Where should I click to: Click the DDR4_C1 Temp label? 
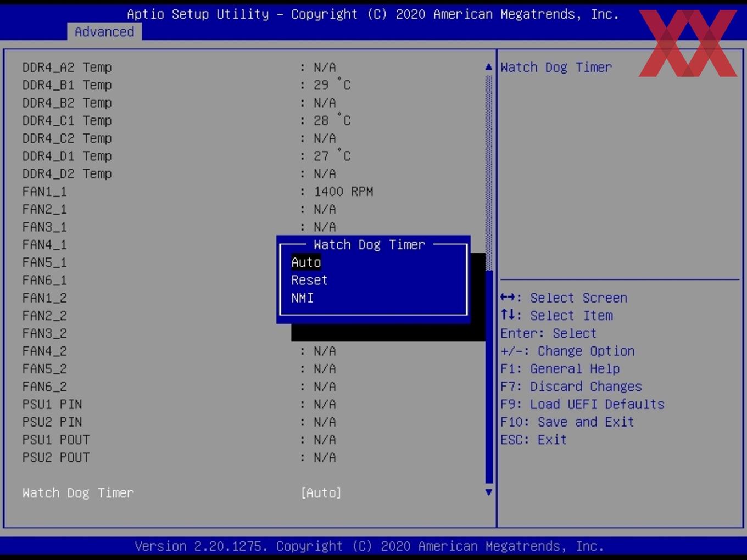tap(67, 120)
